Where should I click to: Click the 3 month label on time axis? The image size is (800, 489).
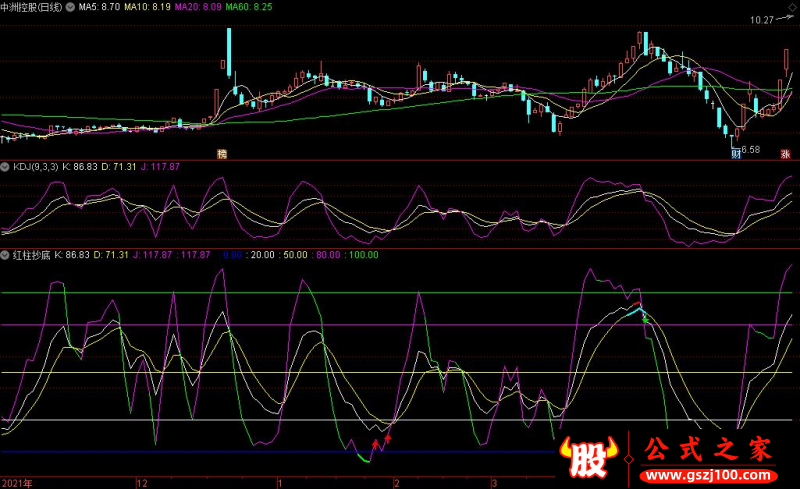494,483
